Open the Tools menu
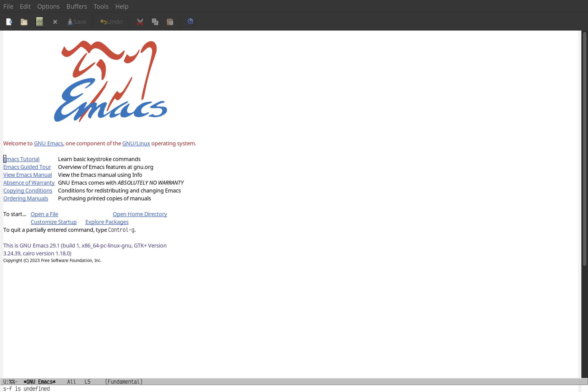The image size is (588, 392). [101, 6]
